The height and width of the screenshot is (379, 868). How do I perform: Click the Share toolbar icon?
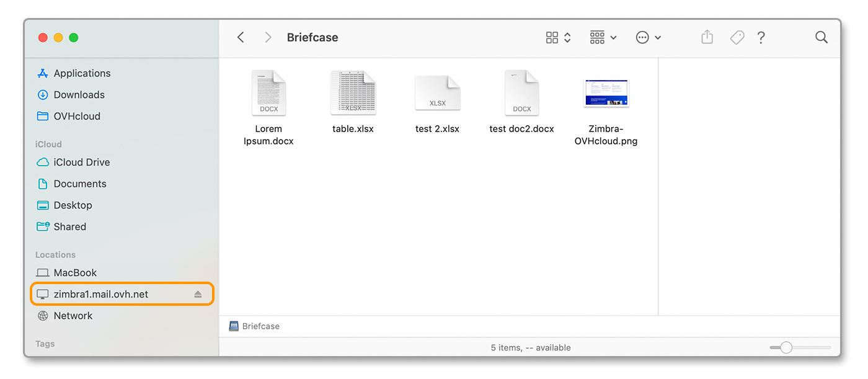pyautogui.click(x=707, y=38)
